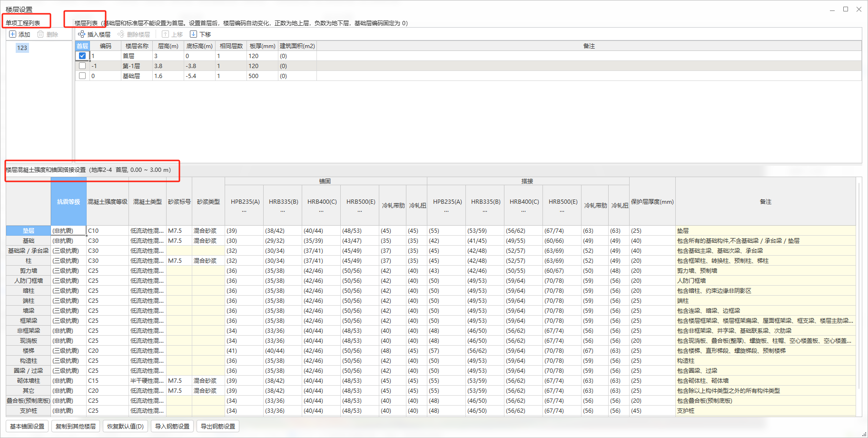Viewport: 868px width, 438px height.
Task: Select the 现浇板 row header
Action: (29, 340)
